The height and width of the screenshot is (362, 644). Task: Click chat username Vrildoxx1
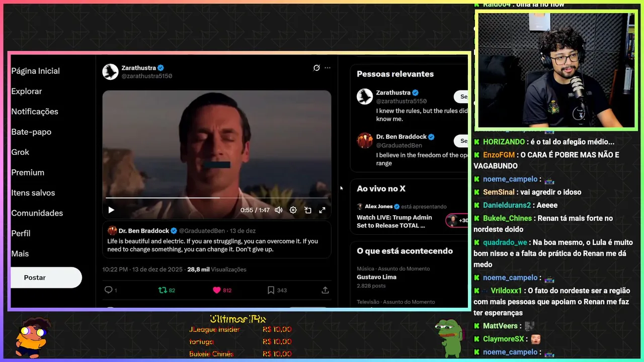tap(507, 291)
